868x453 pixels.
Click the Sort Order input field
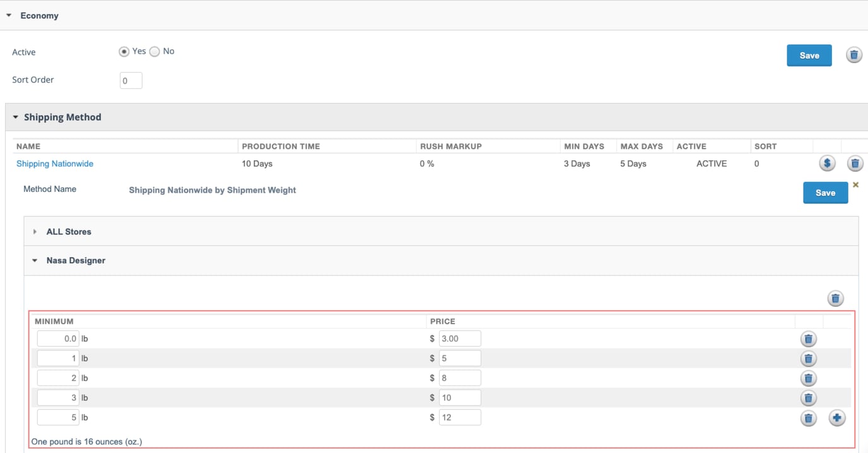pos(131,81)
